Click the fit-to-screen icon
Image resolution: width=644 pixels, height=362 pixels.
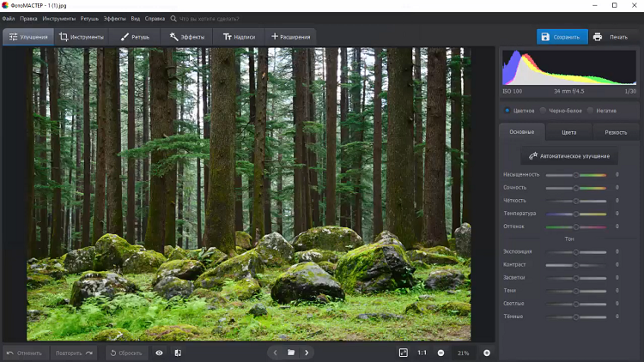tap(403, 353)
